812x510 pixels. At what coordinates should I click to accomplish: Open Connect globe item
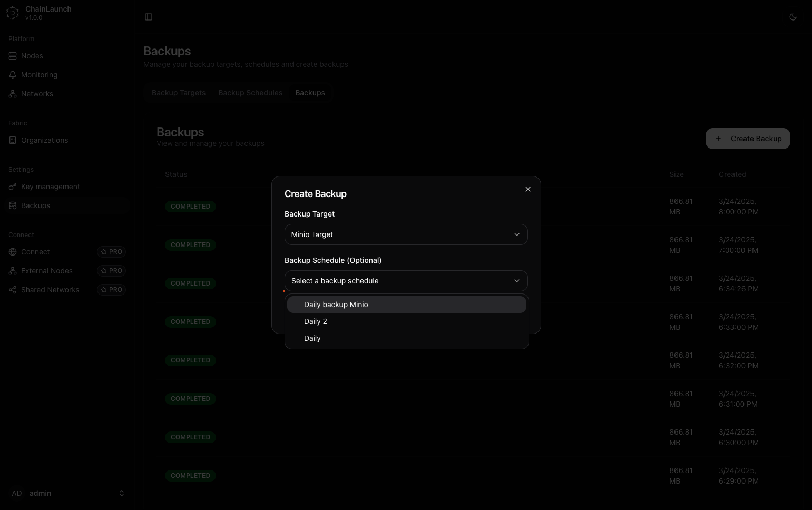[x=35, y=252]
